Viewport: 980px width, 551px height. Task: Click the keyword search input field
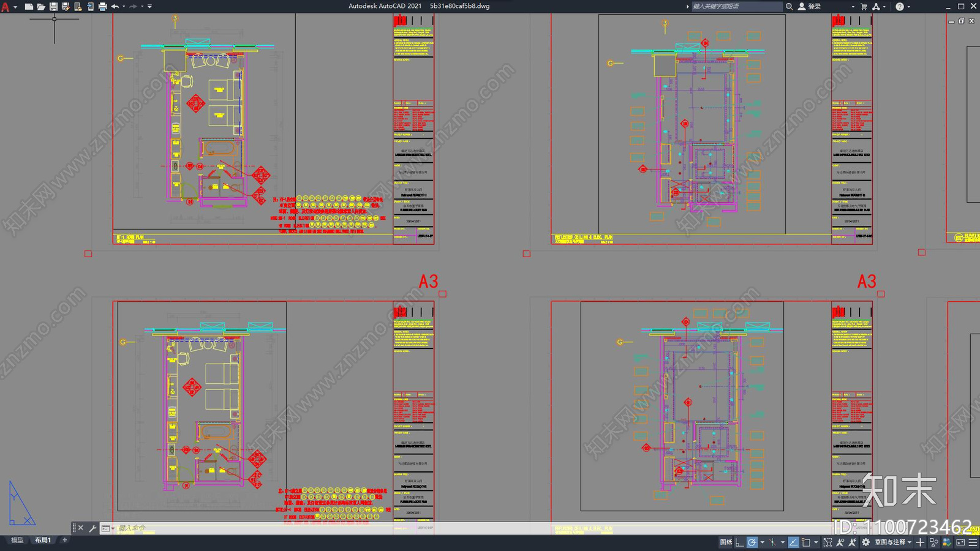point(737,7)
